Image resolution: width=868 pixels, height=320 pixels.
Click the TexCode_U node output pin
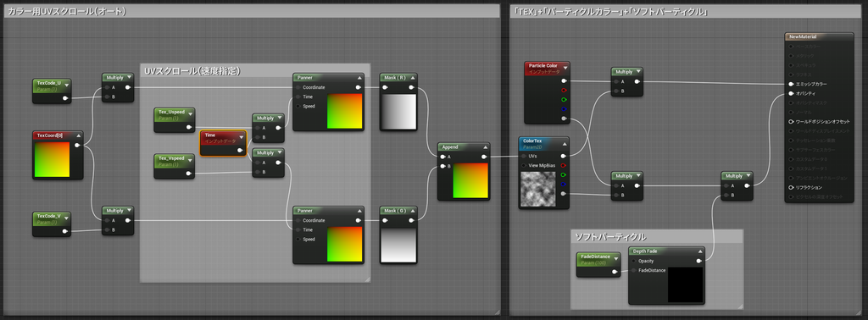tap(65, 98)
